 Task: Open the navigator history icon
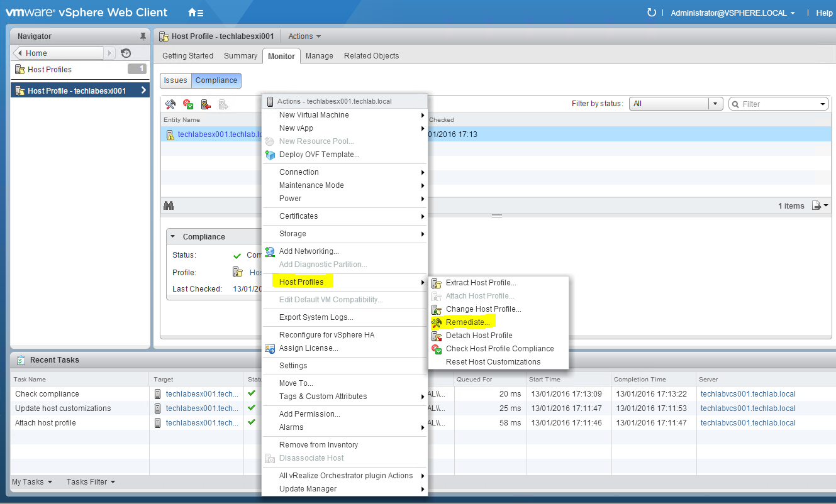pos(126,53)
